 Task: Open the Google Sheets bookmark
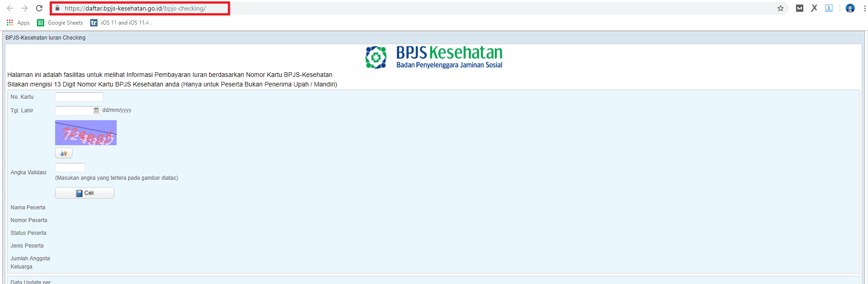point(60,23)
